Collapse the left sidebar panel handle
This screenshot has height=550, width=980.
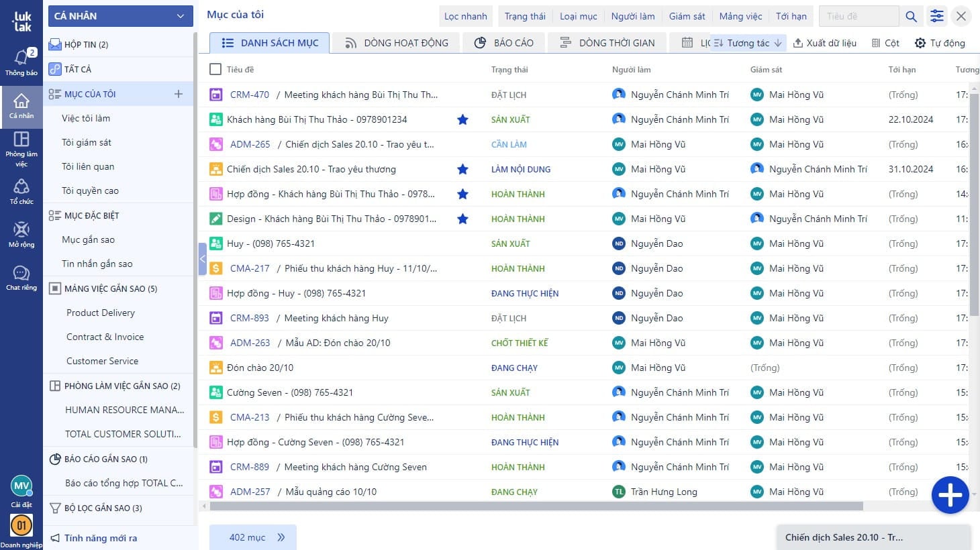click(x=202, y=259)
